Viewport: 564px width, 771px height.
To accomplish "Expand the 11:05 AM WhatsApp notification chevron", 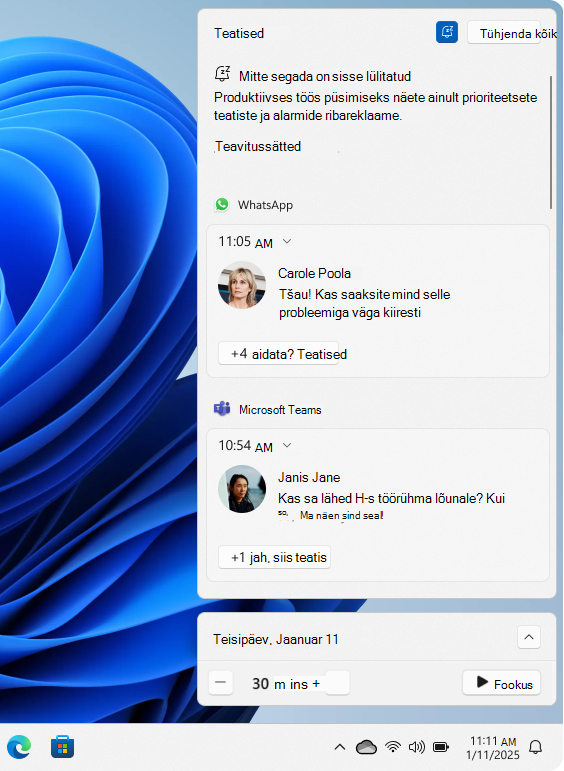I will (x=287, y=241).
